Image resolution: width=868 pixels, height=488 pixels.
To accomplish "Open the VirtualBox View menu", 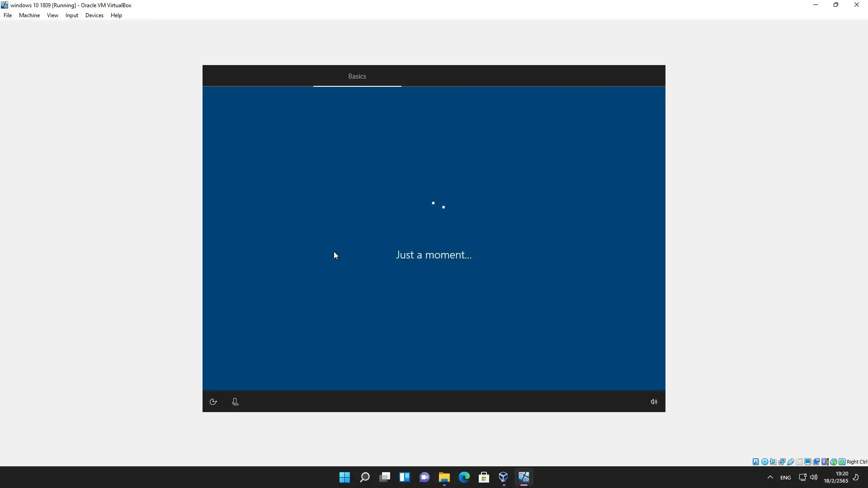I will tap(52, 15).
